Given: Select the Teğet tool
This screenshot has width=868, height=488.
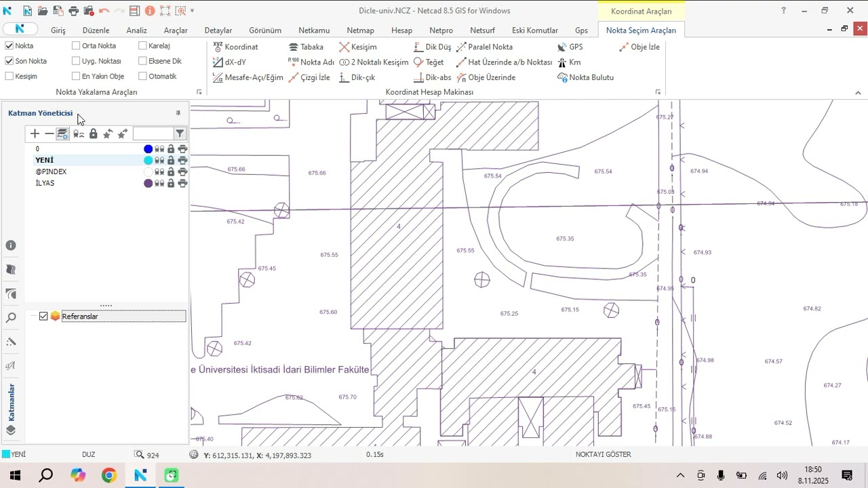Looking at the screenshot, I should pyautogui.click(x=429, y=62).
